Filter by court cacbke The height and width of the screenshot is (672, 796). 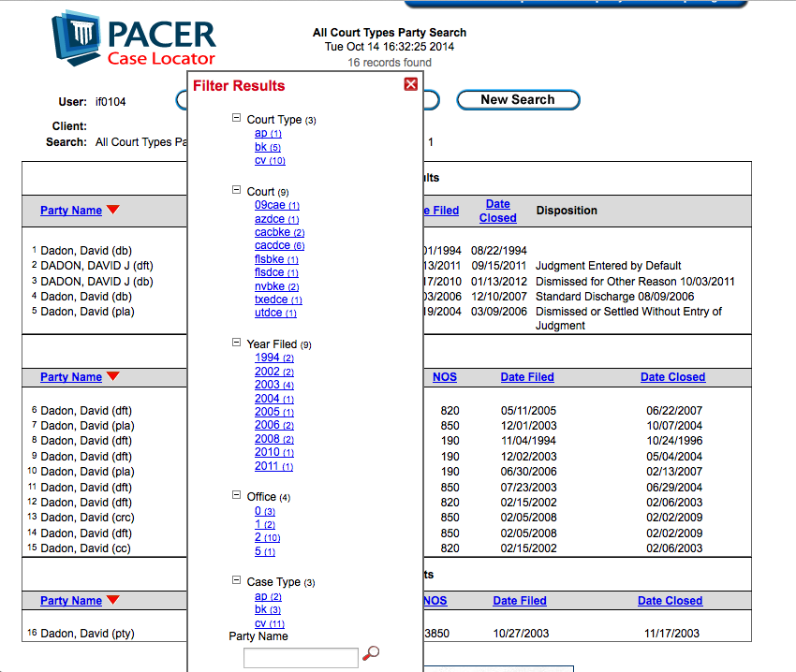pyautogui.click(x=280, y=232)
